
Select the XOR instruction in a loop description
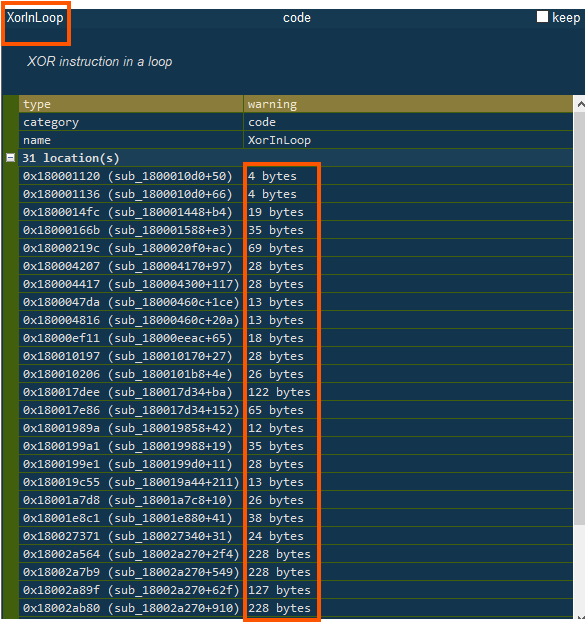pos(99,62)
